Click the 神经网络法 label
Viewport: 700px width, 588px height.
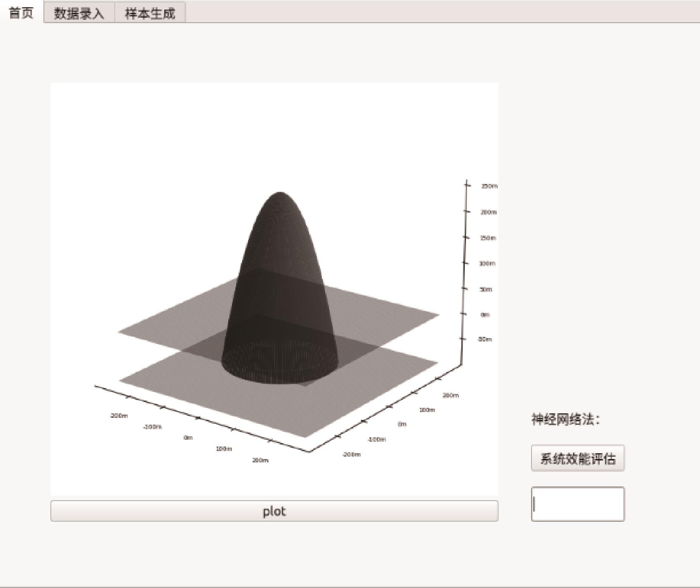(566, 419)
